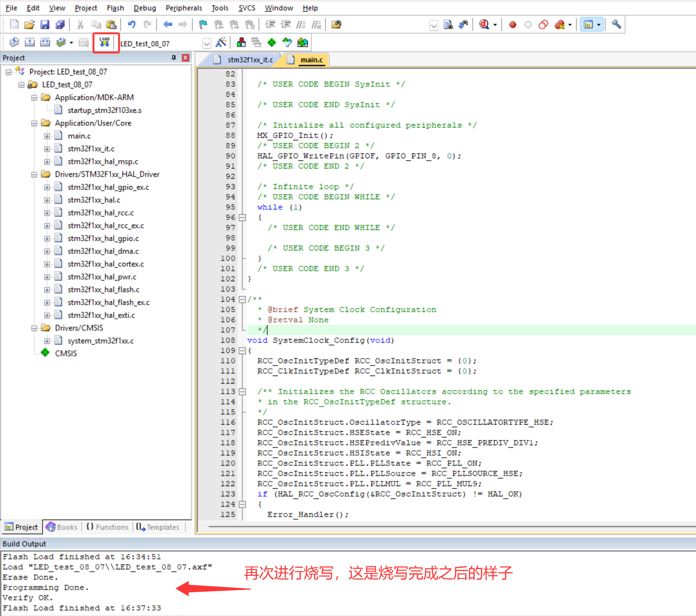Viewport: 696px width, 616px height.
Task: Download code to flash with the LOAD icon
Action: [105, 42]
